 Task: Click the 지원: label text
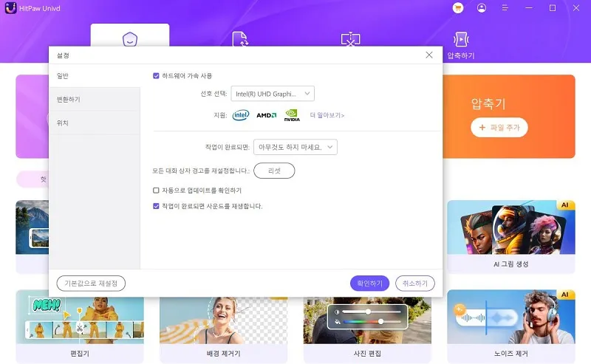(x=220, y=115)
